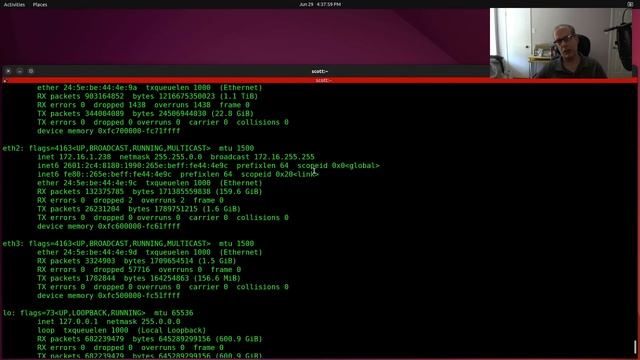
Task: Click the RX packets 3324903 line
Action: [x=137, y=261]
